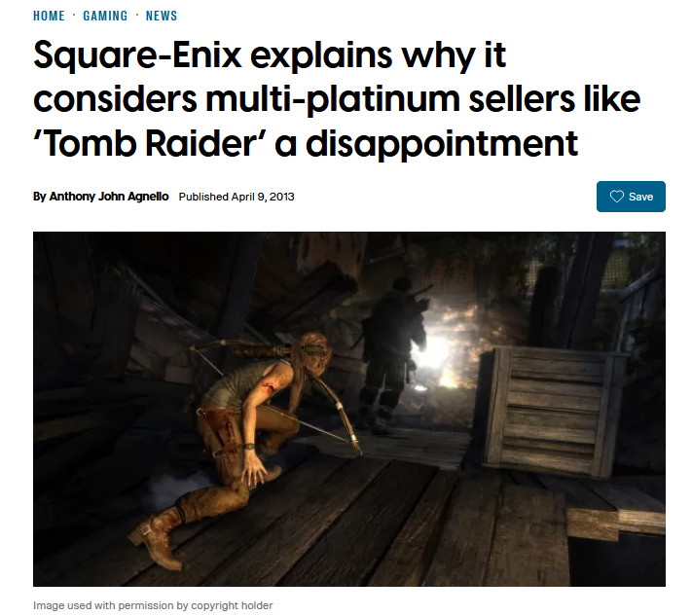Open the Tomb Raider hero image

click(x=349, y=409)
